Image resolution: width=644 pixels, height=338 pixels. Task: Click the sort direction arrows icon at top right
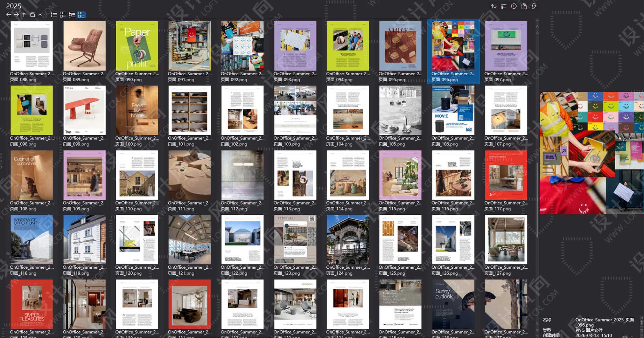pos(494,6)
